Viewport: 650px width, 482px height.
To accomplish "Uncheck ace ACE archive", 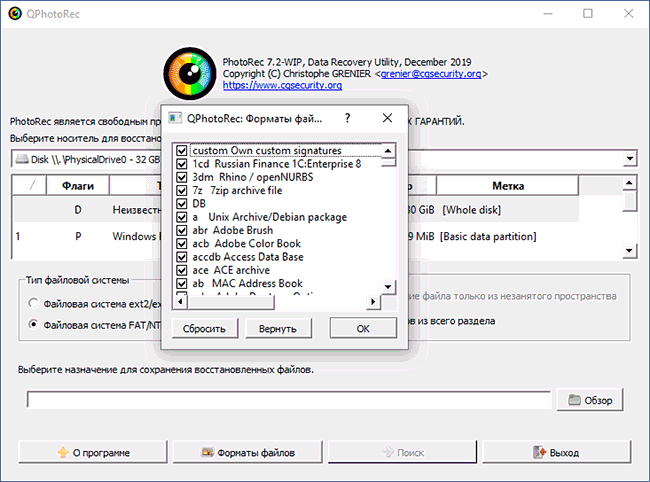I will tap(182, 270).
